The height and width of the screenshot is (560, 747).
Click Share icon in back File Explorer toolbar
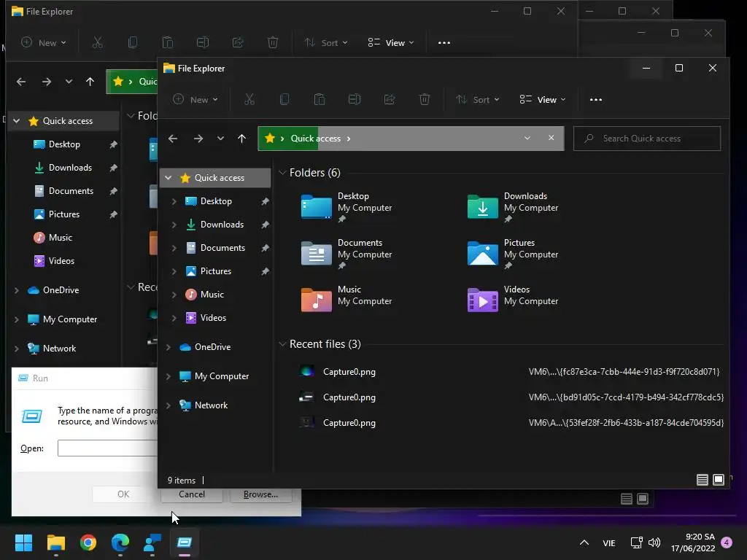click(238, 43)
